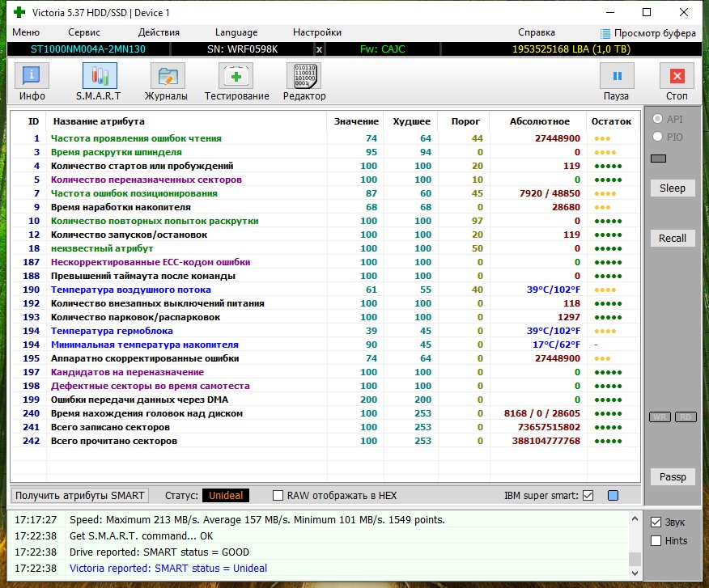
Task: Click the WR indicator button
Action: [660, 417]
